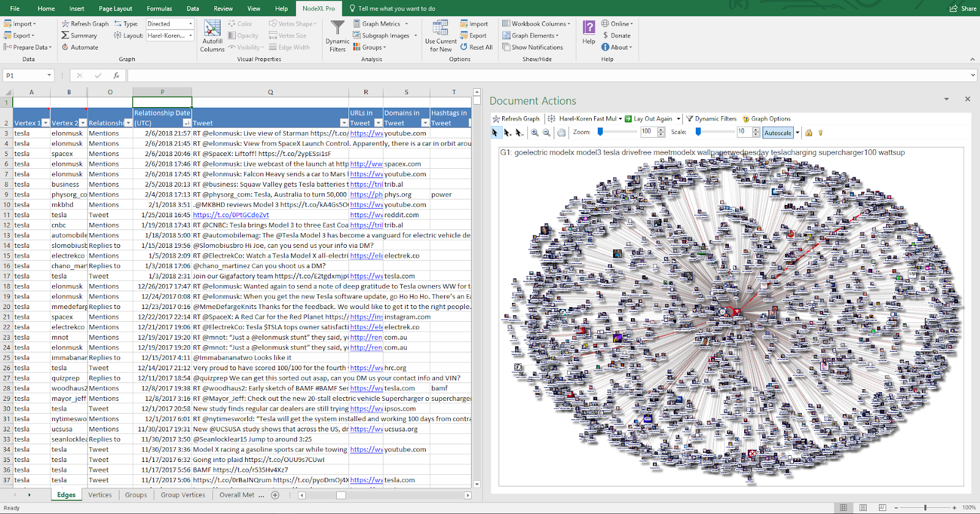Screen dimensions: 980x514
Task: Open Workbook Columns dropdown
Action: (x=536, y=24)
